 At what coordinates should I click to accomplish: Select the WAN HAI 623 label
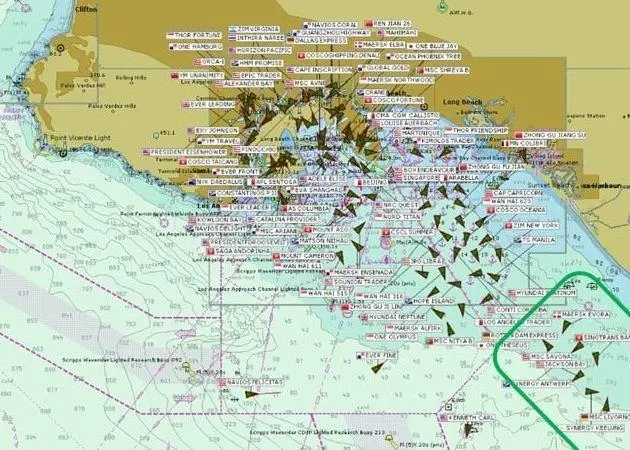point(508,201)
